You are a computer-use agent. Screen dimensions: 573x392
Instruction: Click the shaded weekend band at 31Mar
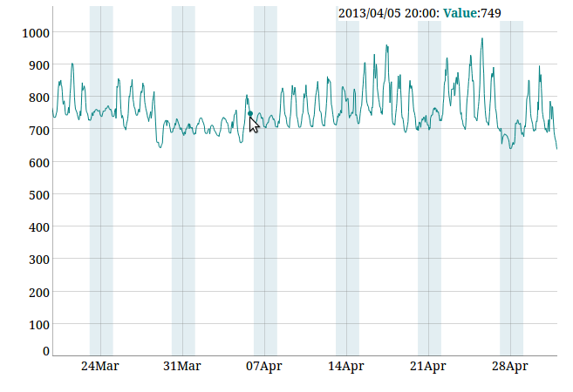tap(183, 180)
